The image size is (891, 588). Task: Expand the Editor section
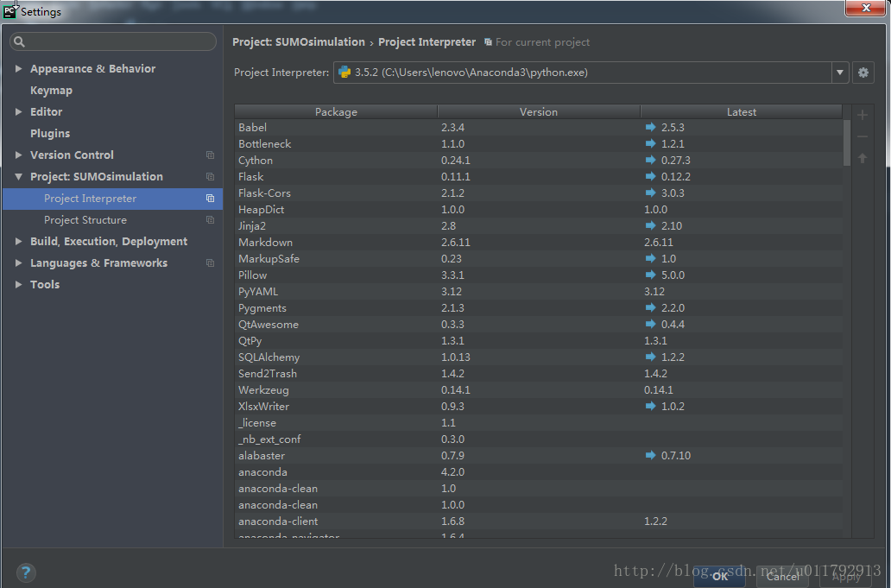pos(19,112)
